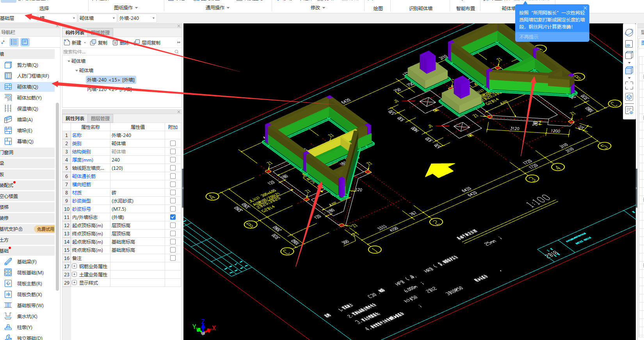Select the 砌体墙(Q) masonry wall item

pos(27,87)
